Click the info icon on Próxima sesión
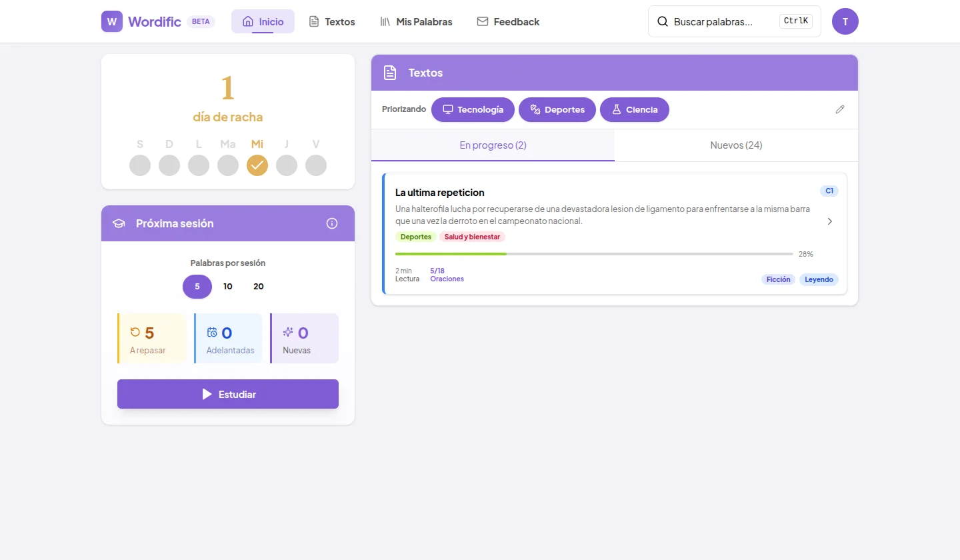 (x=331, y=223)
